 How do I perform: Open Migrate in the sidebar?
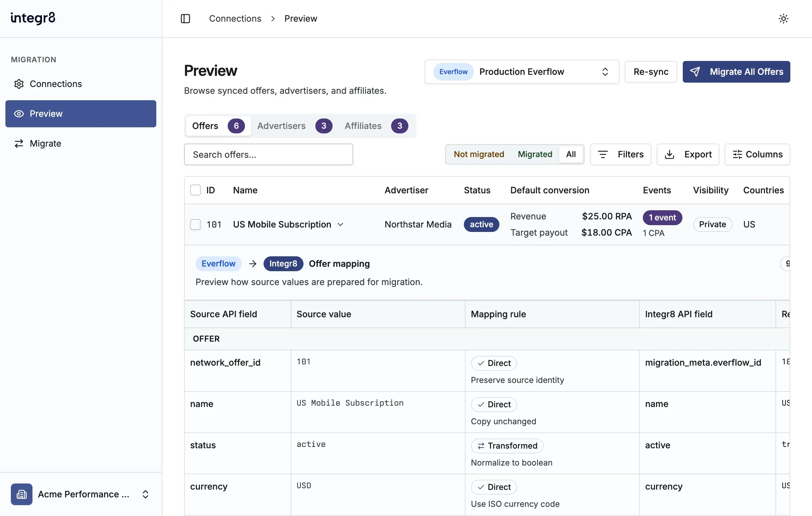(81, 144)
